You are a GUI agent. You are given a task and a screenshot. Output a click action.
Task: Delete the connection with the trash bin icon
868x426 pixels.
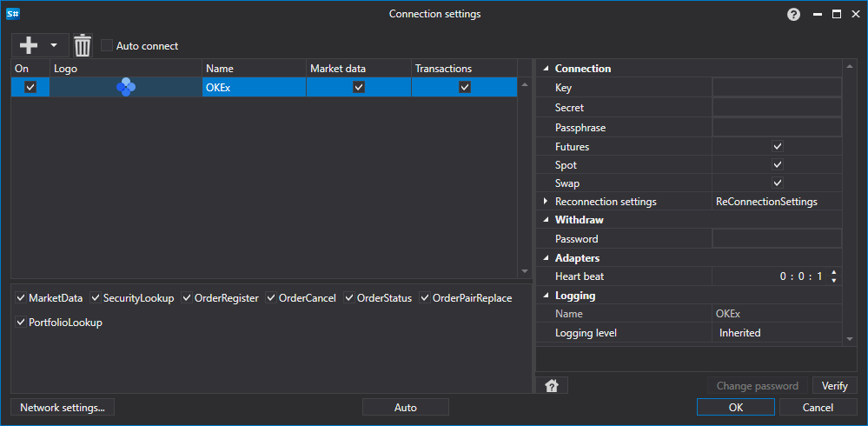pyautogui.click(x=83, y=45)
